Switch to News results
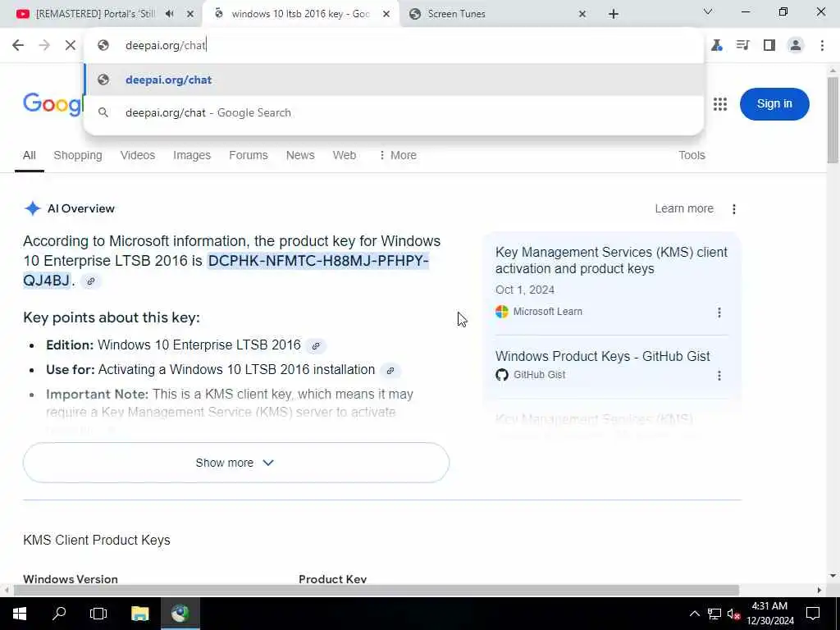The height and width of the screenshot is (630, 840). (x=300, y=155)
